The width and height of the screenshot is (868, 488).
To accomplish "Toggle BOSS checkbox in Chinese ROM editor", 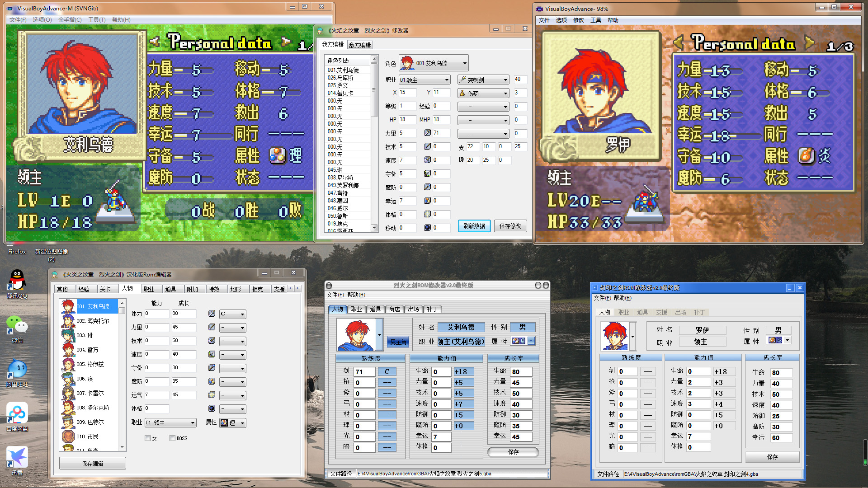I will (x=172, y=438).
